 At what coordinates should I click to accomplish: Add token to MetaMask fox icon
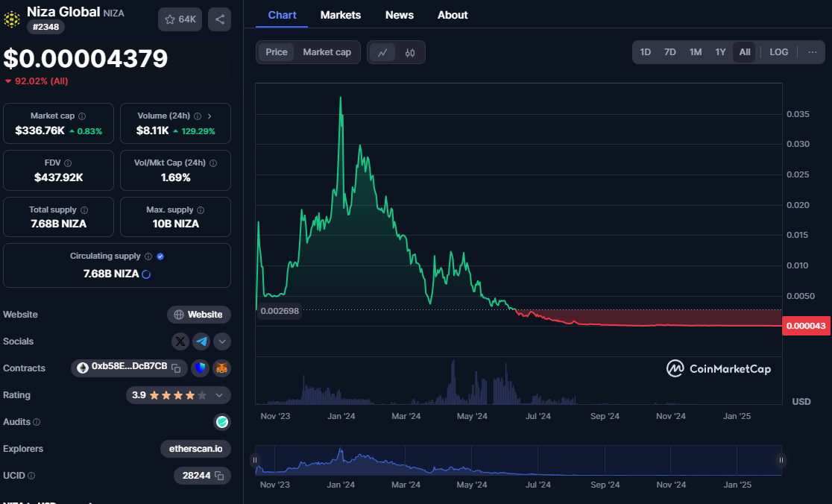click(x=222, y=368)
